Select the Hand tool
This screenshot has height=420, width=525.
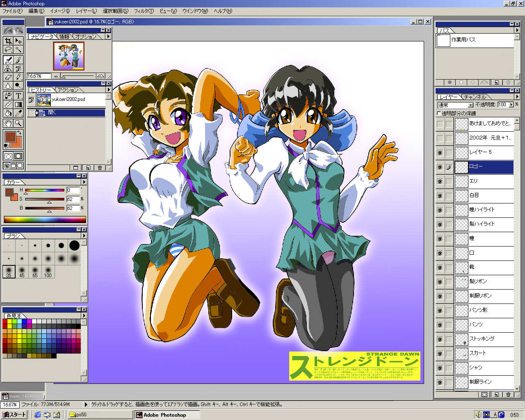point(8,123)
